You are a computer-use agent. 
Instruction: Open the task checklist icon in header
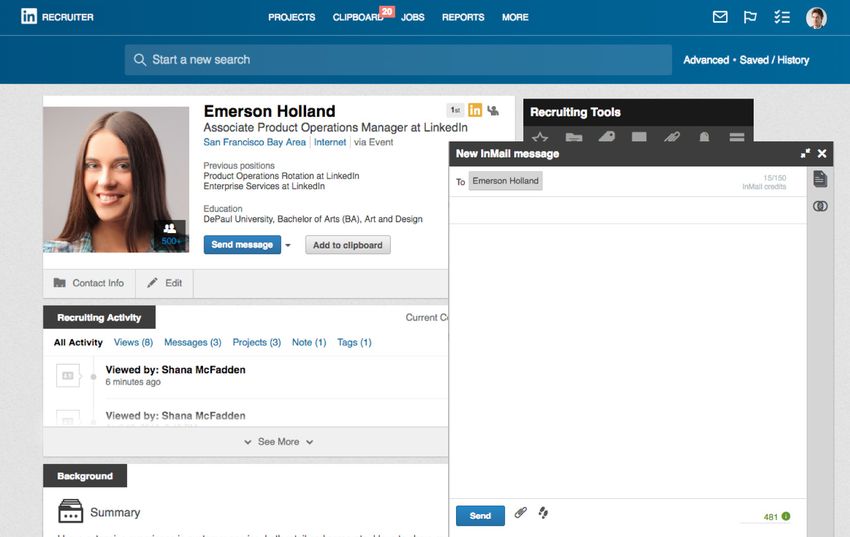coord(782,17)
